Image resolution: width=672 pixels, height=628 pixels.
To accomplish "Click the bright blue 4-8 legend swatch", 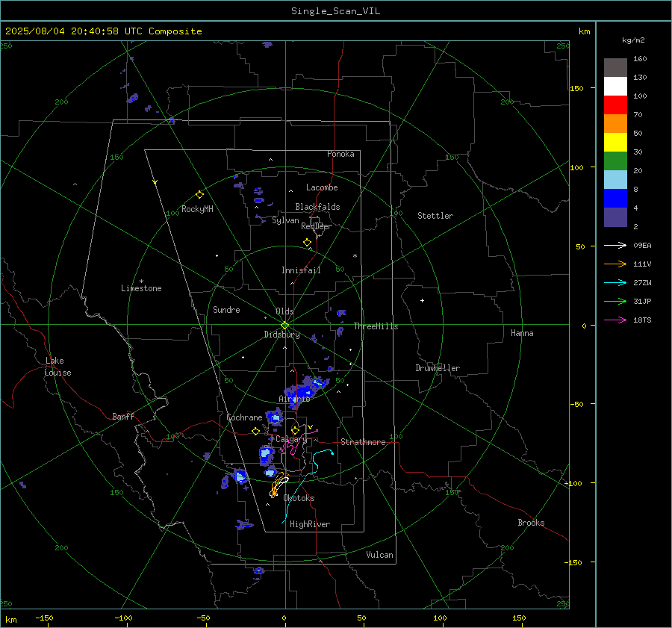I will tap(615, 198).
